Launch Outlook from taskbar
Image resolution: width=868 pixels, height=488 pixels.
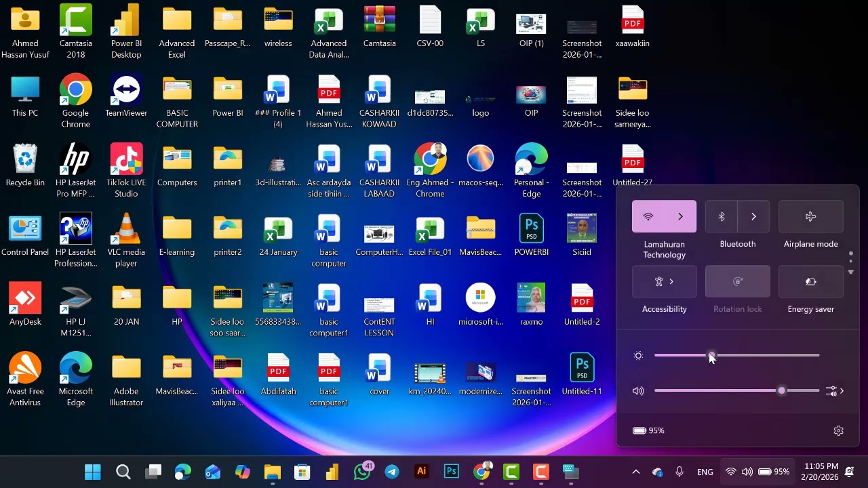pyautogui.click(x=213, y=472)
